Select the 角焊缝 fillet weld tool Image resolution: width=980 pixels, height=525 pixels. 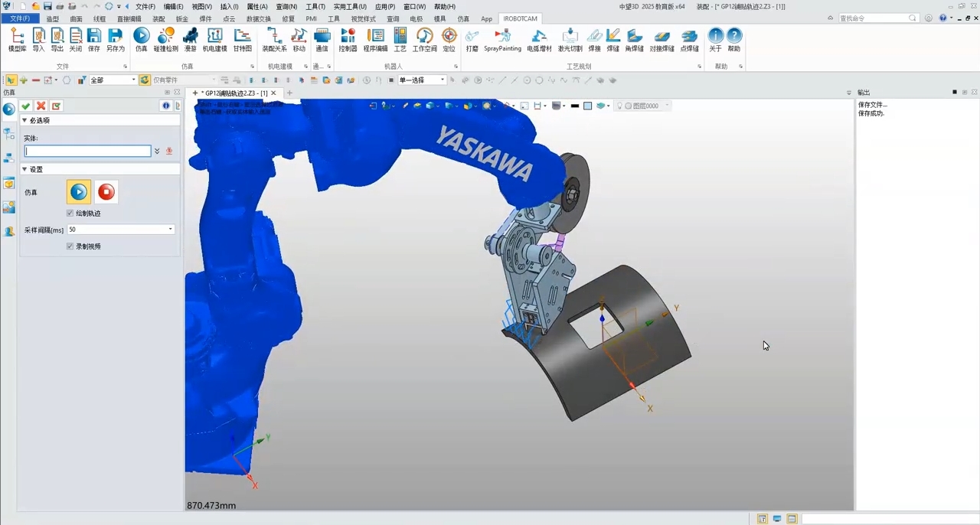634,40
